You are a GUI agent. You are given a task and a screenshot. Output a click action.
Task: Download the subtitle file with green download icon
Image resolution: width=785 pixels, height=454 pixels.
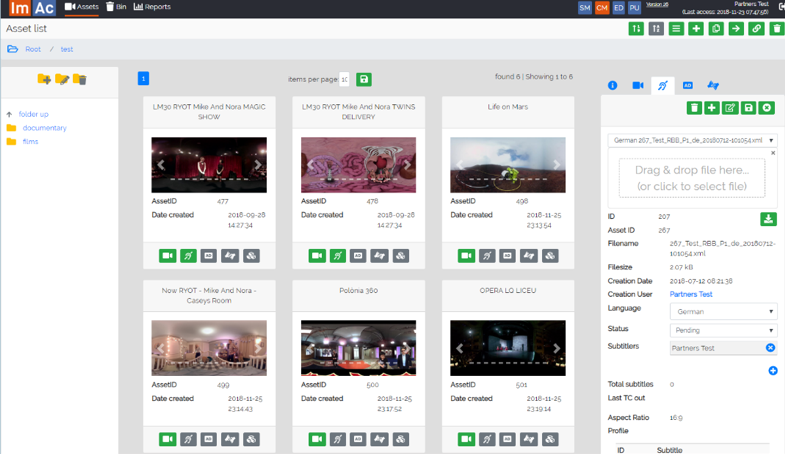pos(768,219)
